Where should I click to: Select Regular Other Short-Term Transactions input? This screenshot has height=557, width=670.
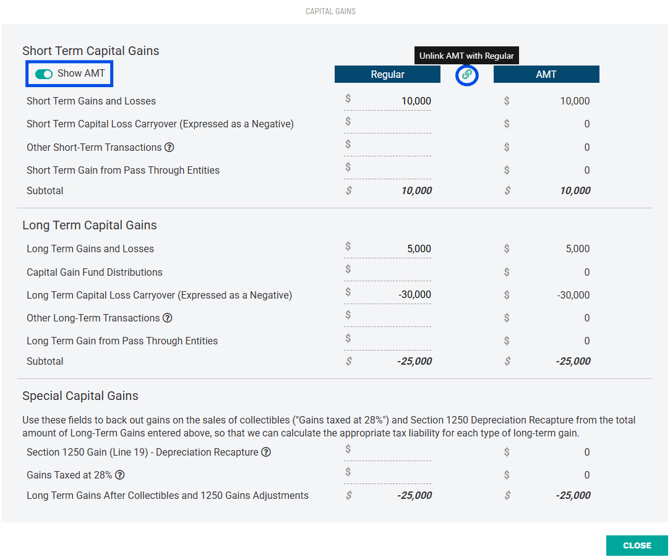click(389, 147)
